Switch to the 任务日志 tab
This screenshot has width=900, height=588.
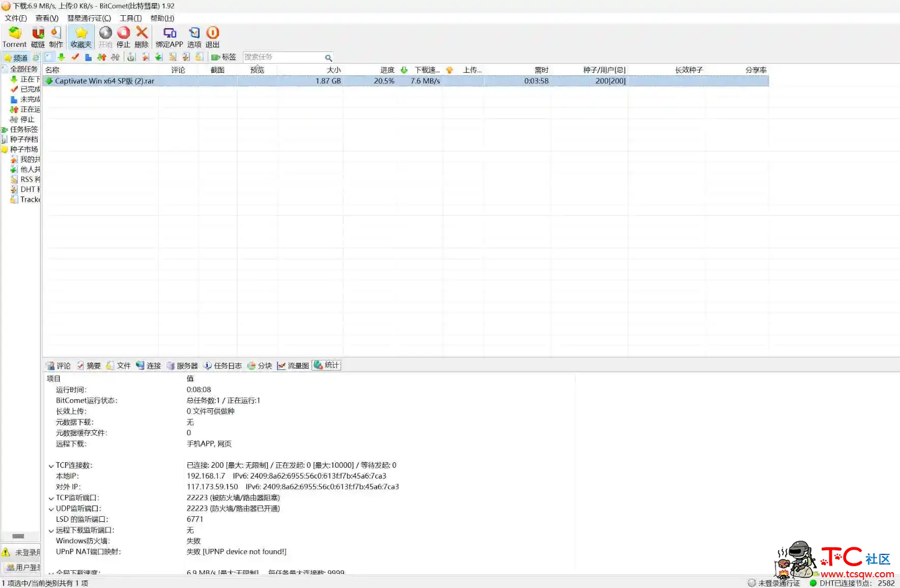click(222, 366)
